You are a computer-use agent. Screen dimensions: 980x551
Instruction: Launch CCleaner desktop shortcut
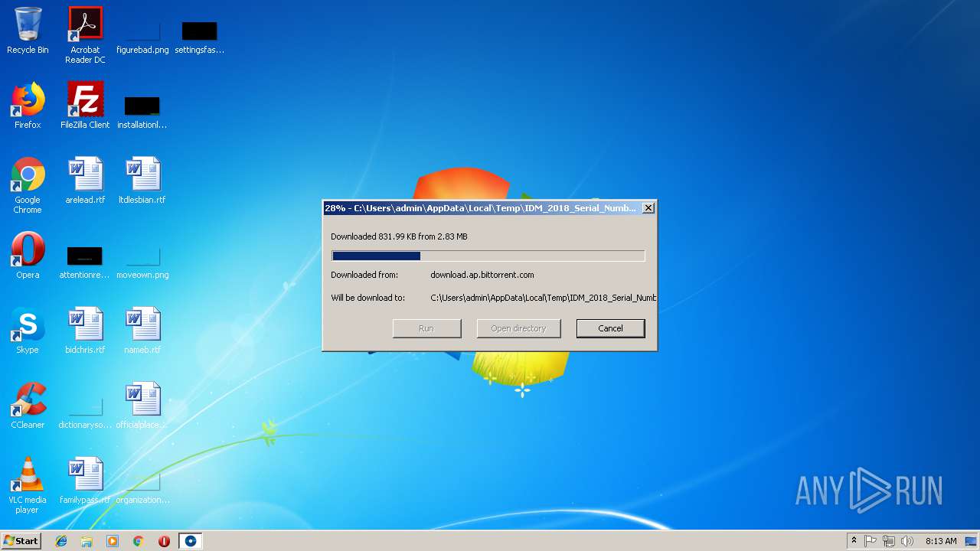click(x=28, y=406)
